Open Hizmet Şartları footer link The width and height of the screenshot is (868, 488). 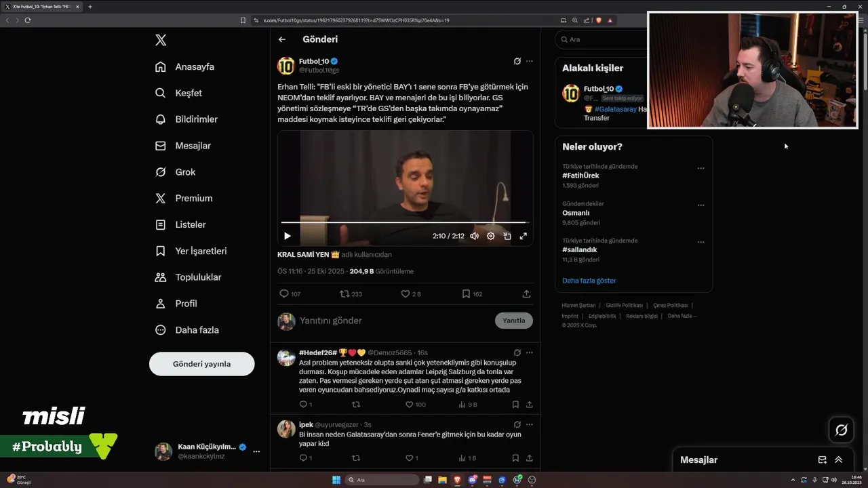click(x=578, y=305)
